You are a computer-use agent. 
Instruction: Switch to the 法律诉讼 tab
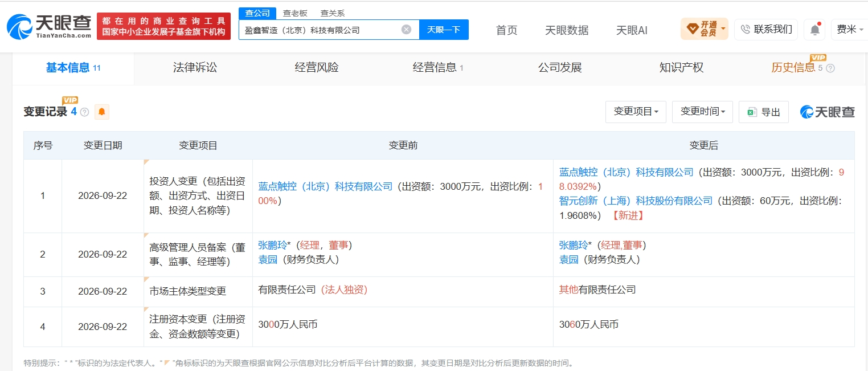(195, 68)
